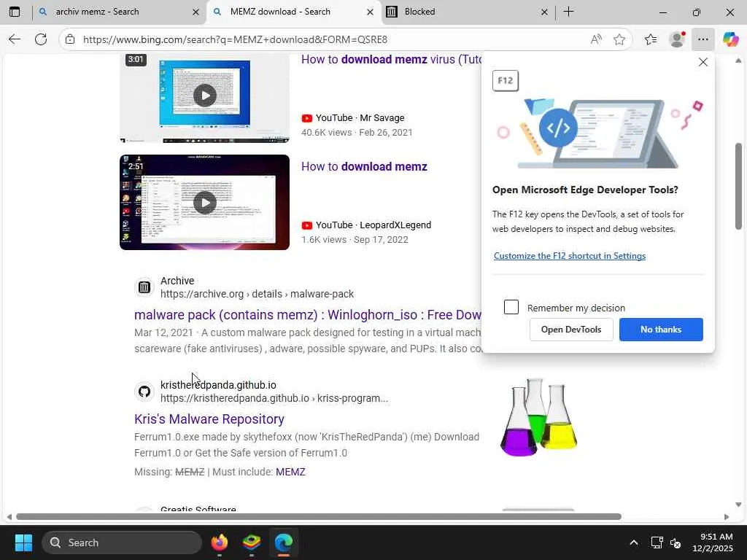This screenshot has width=747, height=560.
Task: Click the vertical scrollbar up arrow
Action: (x=738, y=61)
